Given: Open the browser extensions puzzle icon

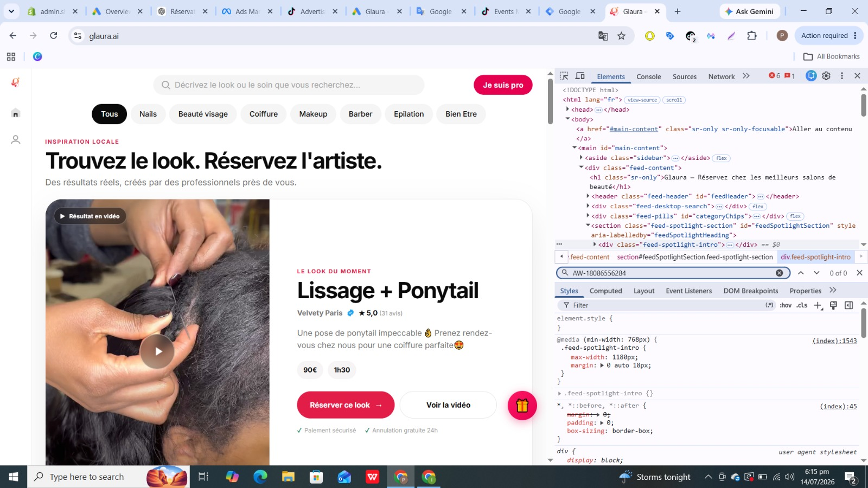Looking at the screenshot, I should pyautogui.click(x=752, y=36).
